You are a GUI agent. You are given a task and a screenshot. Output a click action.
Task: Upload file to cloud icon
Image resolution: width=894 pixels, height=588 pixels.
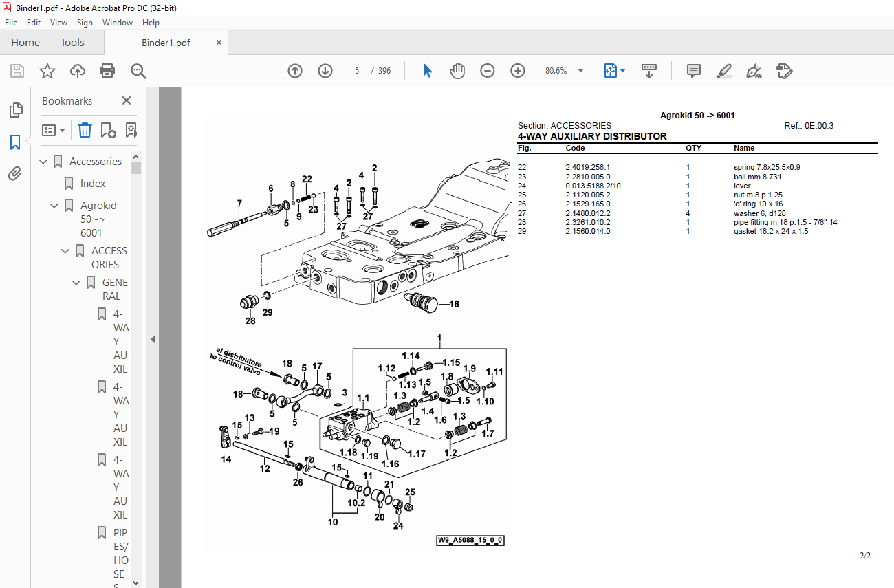tap(78, 70)
